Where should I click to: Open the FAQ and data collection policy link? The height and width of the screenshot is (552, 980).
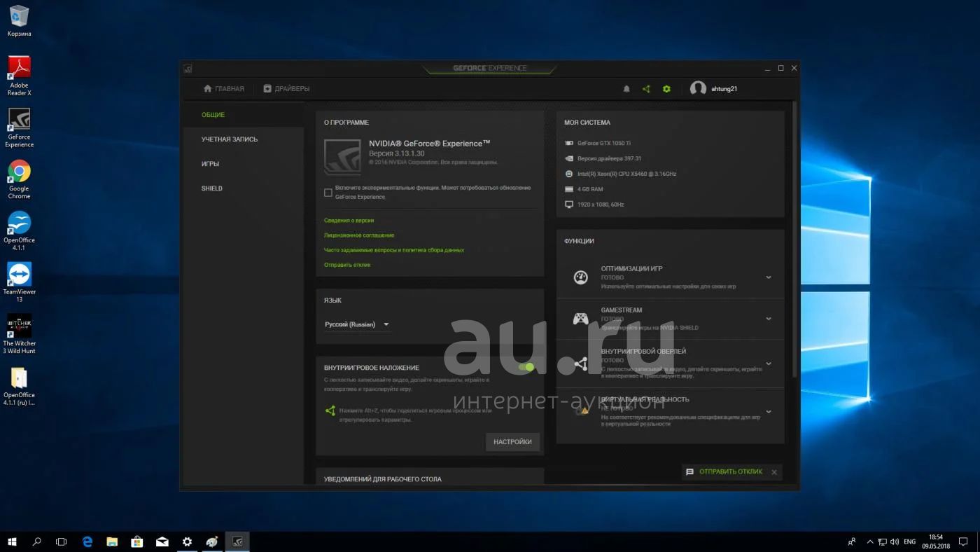pos(394,250)
